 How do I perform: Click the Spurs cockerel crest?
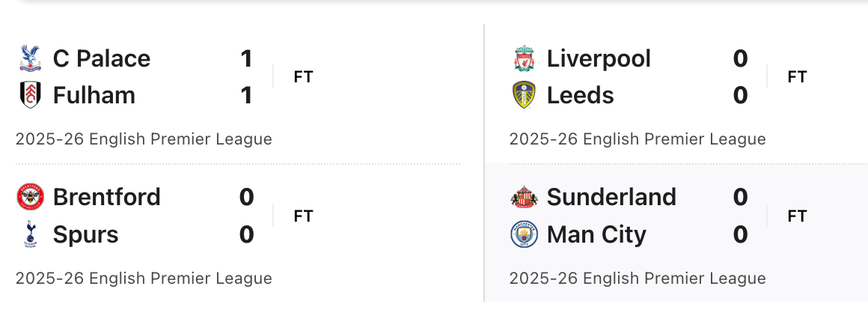31,234
